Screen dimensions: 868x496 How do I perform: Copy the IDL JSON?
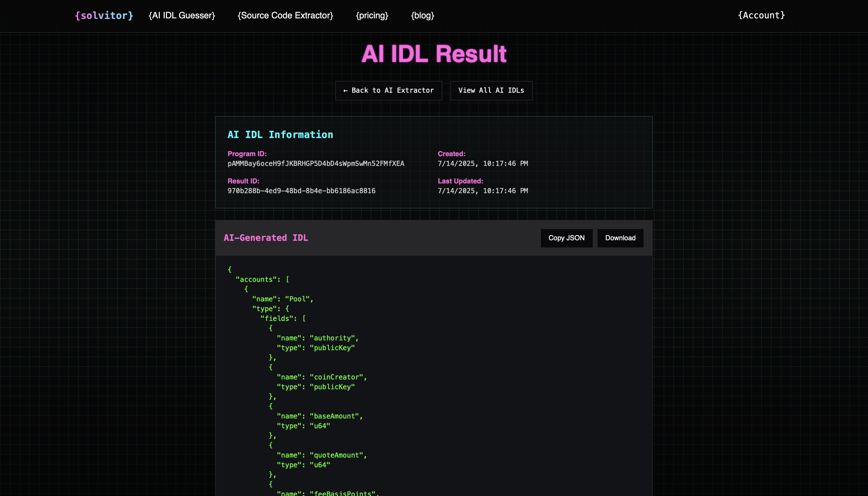coord(567,238)
